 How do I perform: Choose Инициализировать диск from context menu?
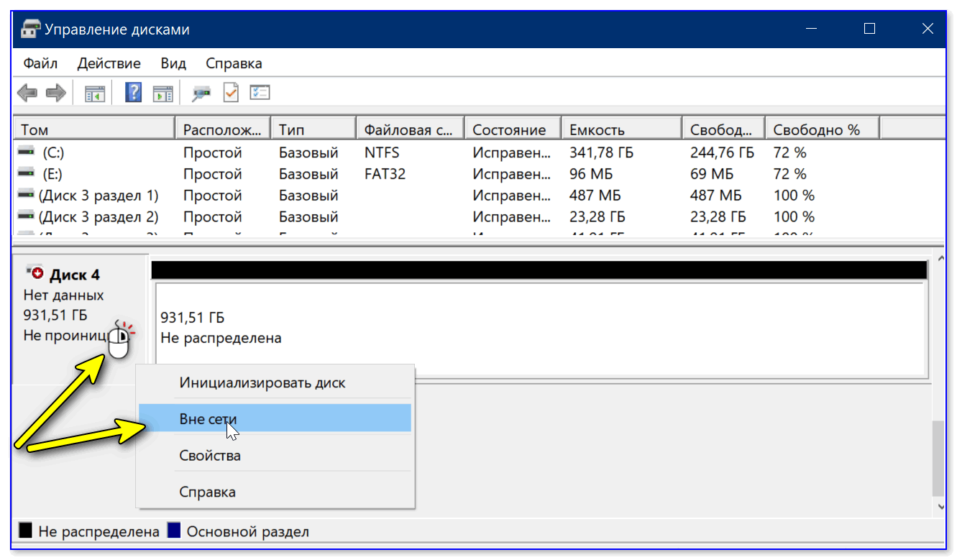262,382
